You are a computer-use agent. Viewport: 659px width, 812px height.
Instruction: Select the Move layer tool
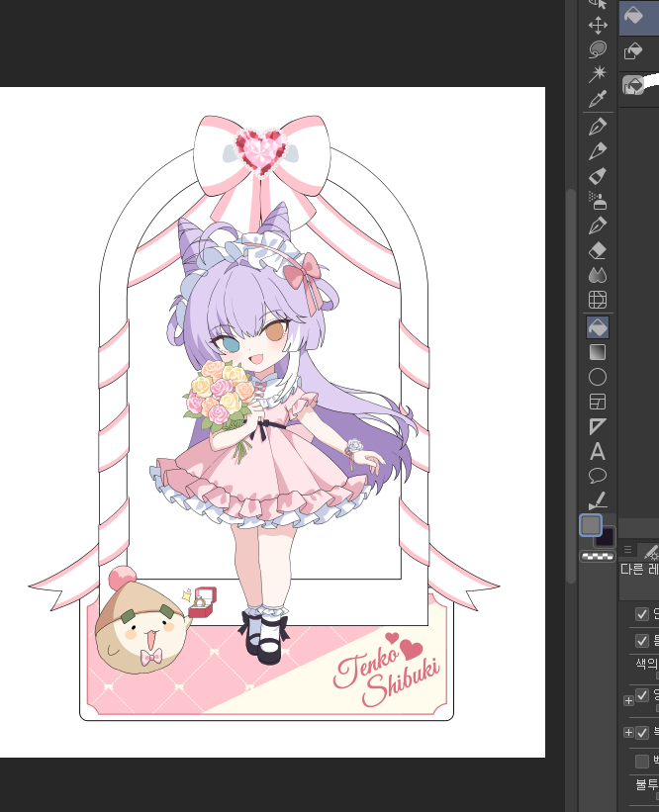(598, 25)
